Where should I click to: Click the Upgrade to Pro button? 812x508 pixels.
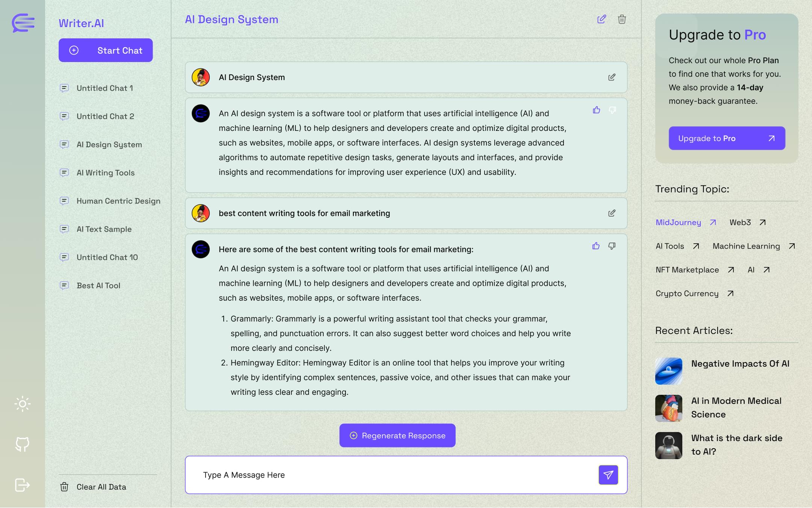tap(726, 138)
